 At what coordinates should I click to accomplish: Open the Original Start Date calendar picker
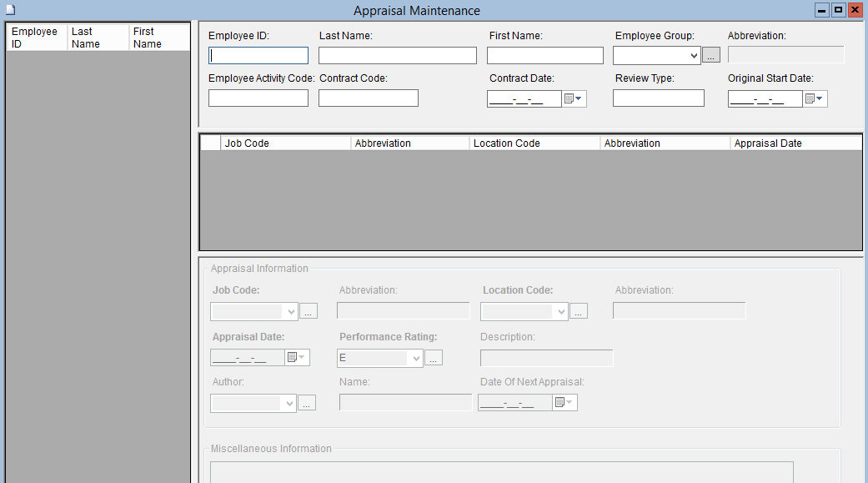(815, 98)
